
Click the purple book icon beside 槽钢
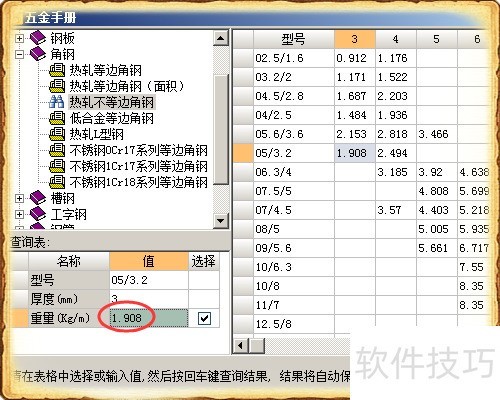pyautogui.click(x=38, y=198)
